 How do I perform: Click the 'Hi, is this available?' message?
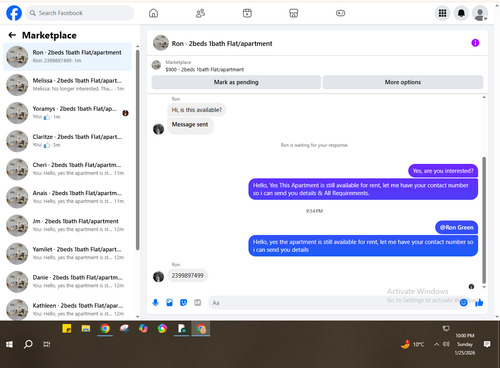[x=197, y=110]
